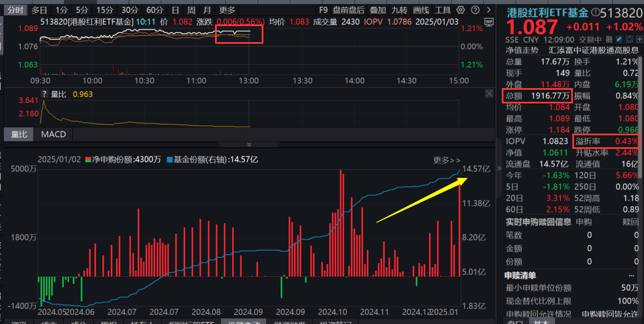Toggle the 叠加 overlay option

[x=377, y=10]
